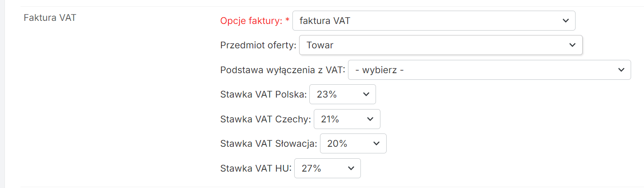The width and height of the screenshot is (644, 188).
Task: Click the Podstawa wyłączenia z VAT label
Action: pos(282,70)
